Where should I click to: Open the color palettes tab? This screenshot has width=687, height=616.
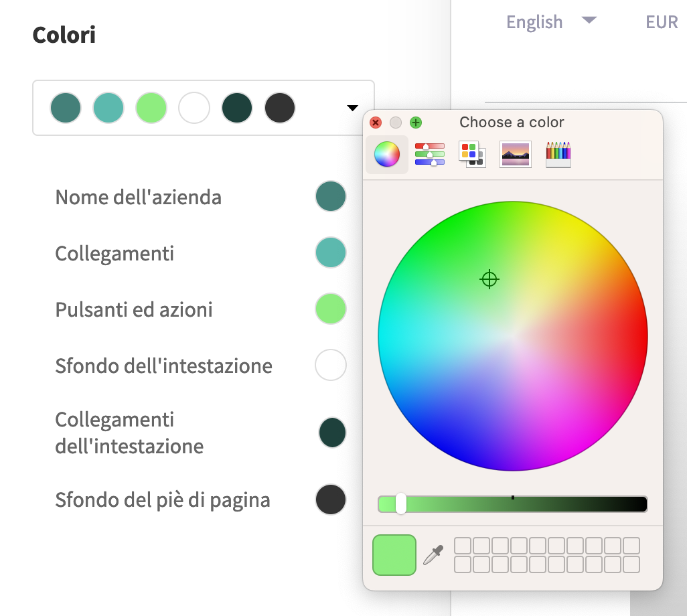pos(472,155)
